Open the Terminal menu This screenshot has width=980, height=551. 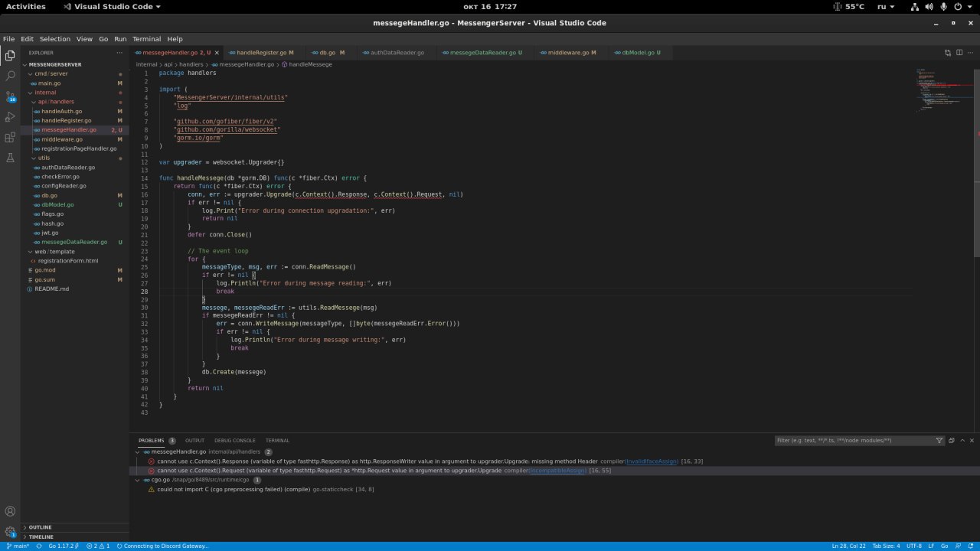[146, 39]
